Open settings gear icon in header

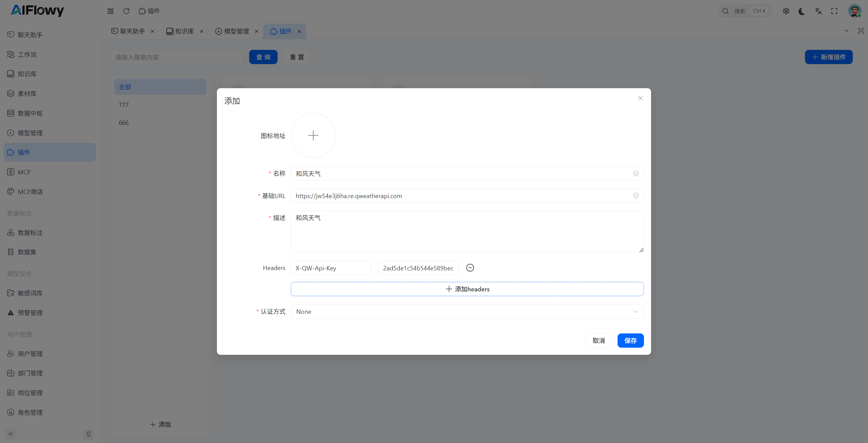coord(786,11)
